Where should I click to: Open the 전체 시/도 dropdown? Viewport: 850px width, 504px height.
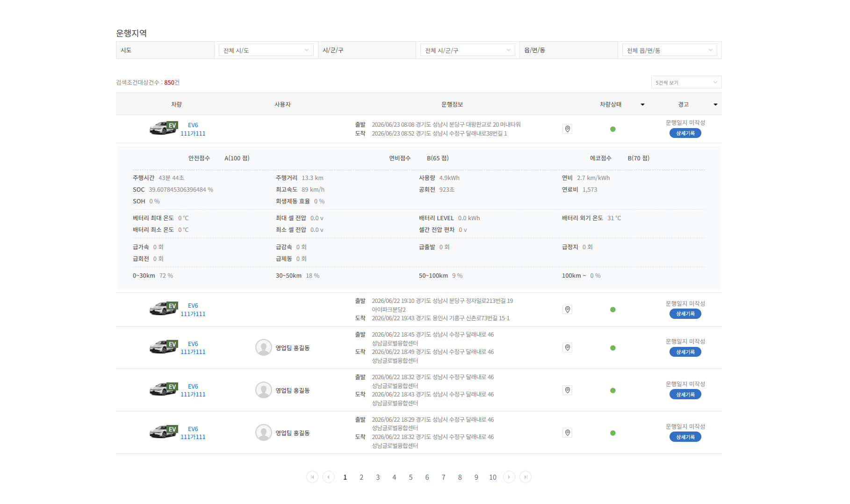pyautogui.click(x=266, y=50)
